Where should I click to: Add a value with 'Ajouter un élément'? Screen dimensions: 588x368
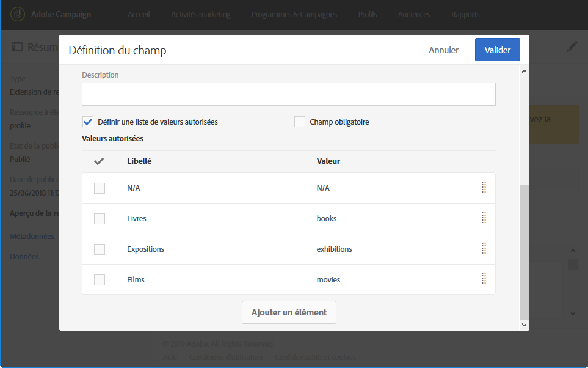(x=289, y=312)
